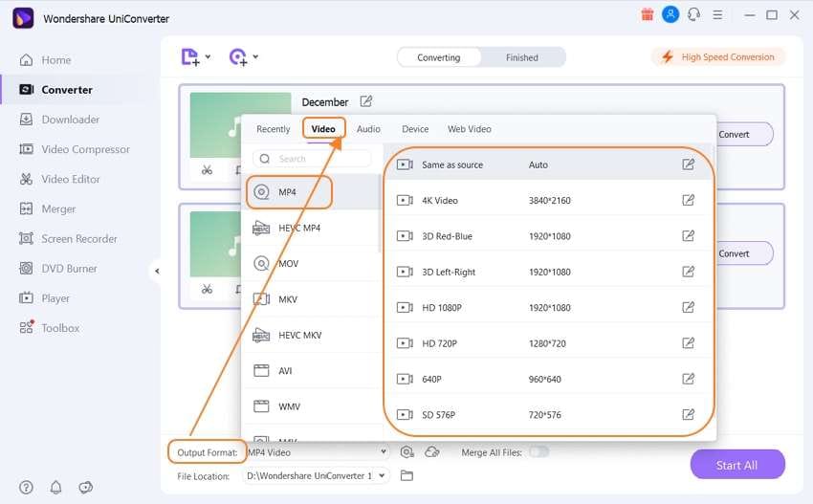Select 3D Red-Blue preset
The width and height of the screenshot is (813, 504).
(549, 236)
